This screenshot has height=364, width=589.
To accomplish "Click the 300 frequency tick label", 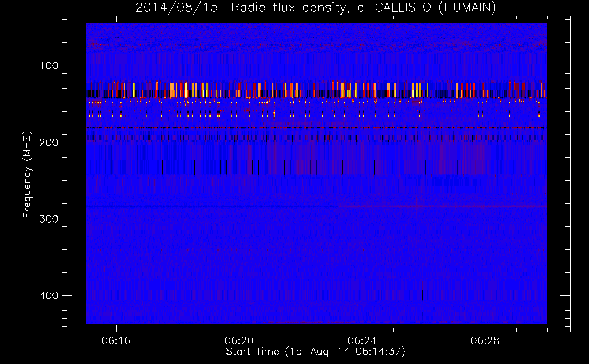I will [x=49, y=219].
